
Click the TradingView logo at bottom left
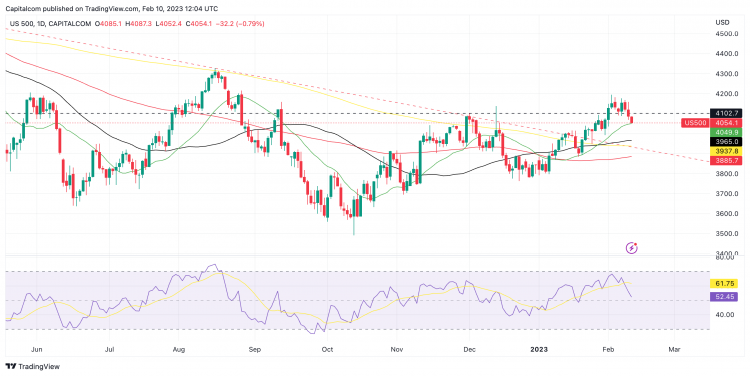33,366
